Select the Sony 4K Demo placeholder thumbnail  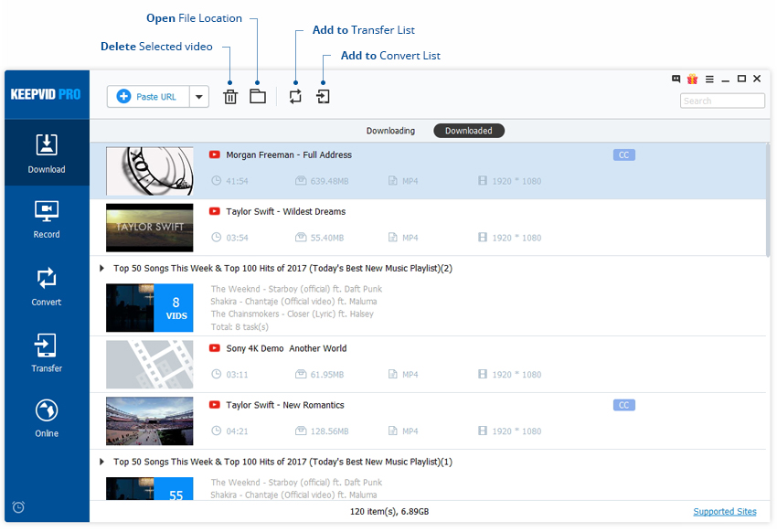tap(150, 364)
